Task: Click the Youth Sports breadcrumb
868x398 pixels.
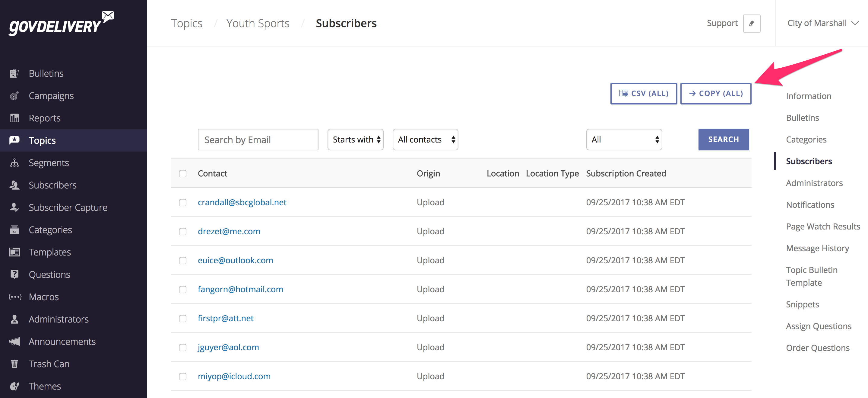Action: (258, 23)
